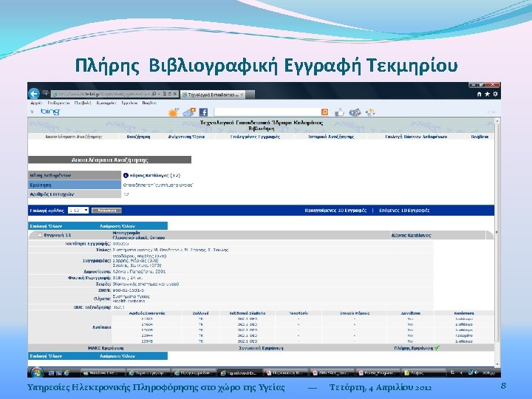Click the Κύριος Κατάλογος link in record header
The width and height of the screenshot is (532, 399).
point(412,235)
